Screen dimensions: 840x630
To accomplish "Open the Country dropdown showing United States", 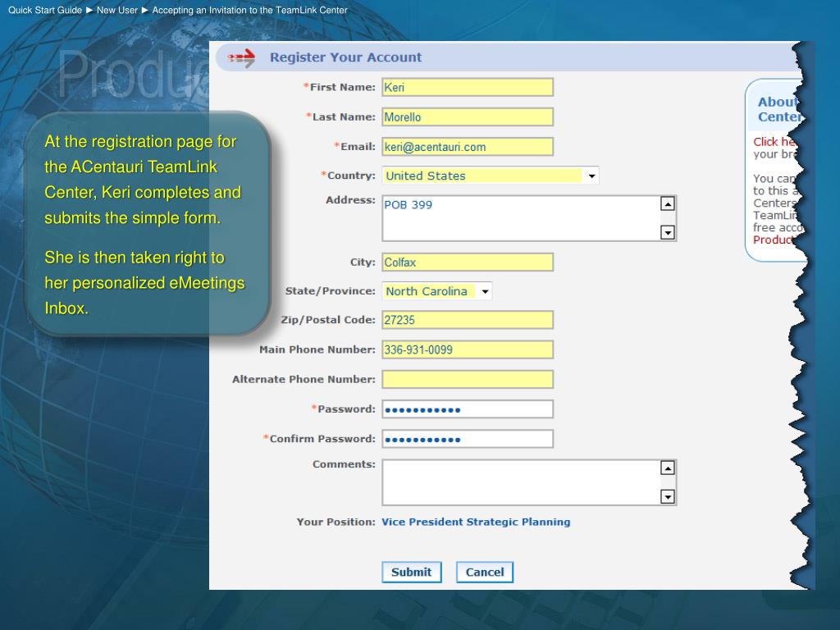I will [491, 176].
